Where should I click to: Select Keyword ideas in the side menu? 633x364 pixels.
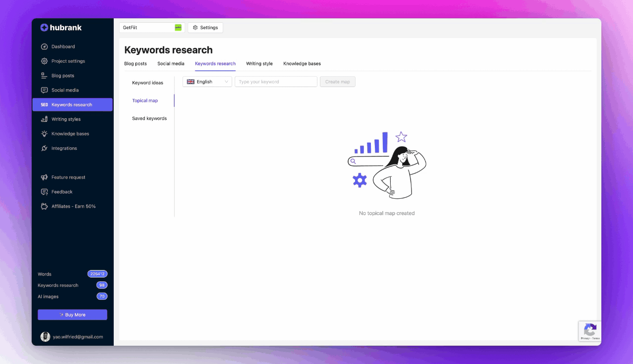[147, 83]
